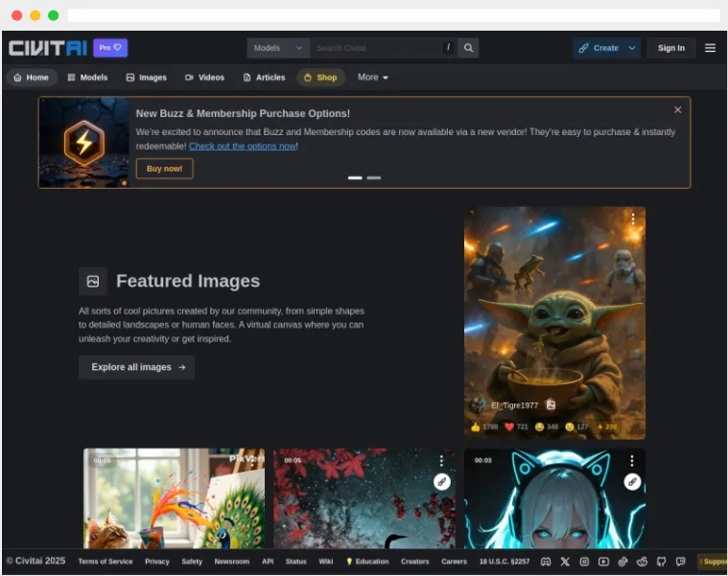Click the Support button in footer

713,562
